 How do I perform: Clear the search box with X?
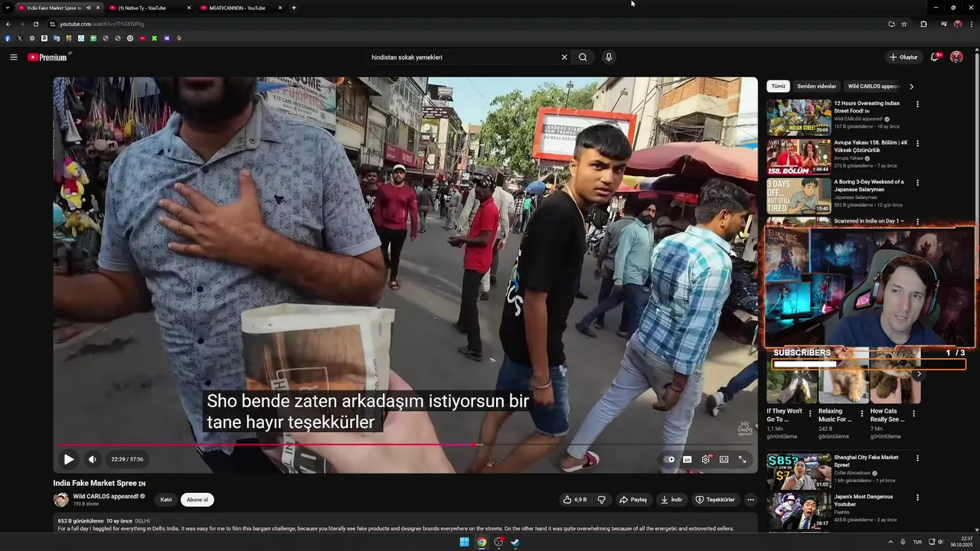564,57
